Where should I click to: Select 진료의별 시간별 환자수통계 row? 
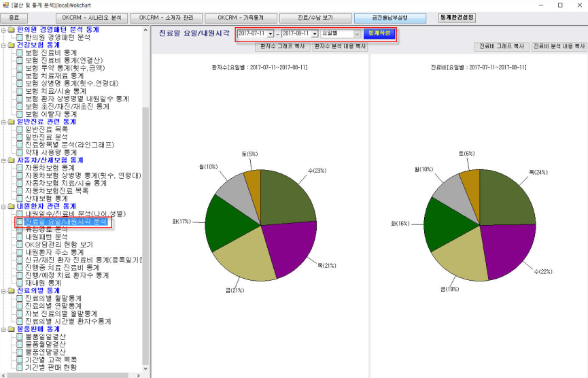click(x=68, y=322)
